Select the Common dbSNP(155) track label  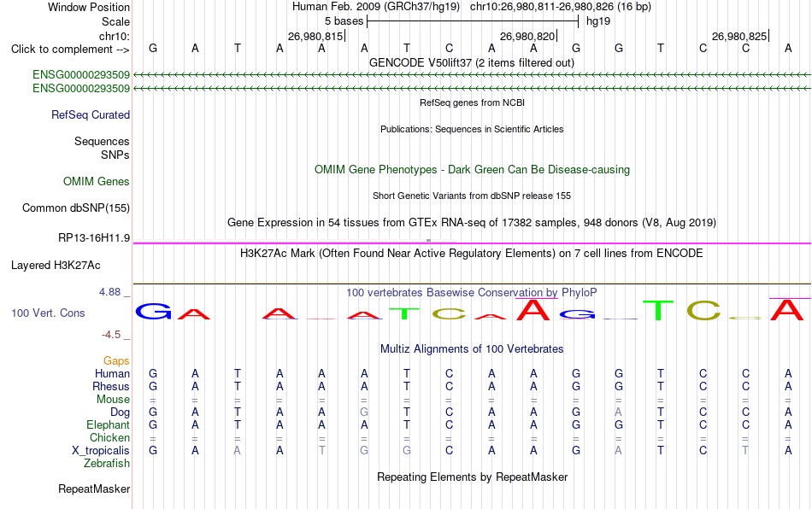(76, 208)
